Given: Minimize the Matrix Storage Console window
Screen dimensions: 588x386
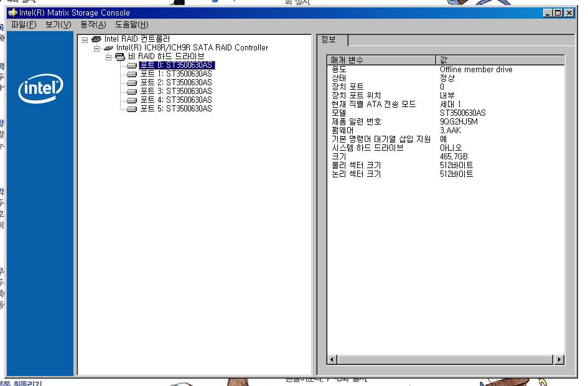Looking at the screenshot, I should [548, 13].
